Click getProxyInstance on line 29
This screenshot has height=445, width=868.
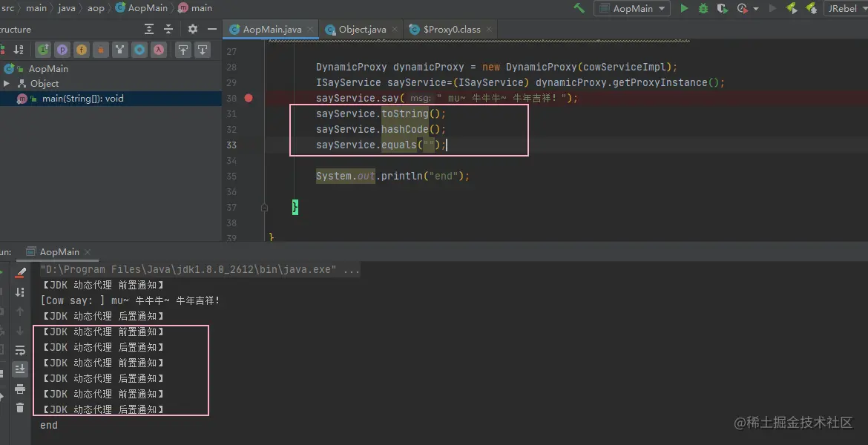[x=660, y=82]
